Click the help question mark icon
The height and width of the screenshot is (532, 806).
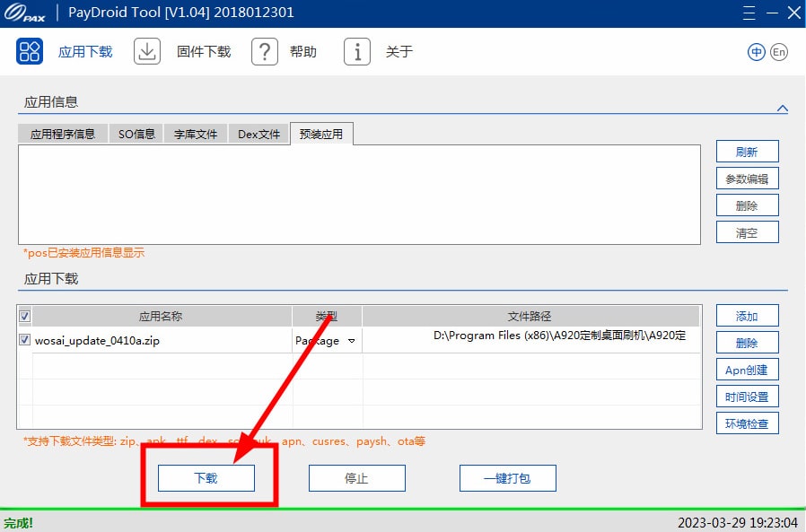click(265, 51)
